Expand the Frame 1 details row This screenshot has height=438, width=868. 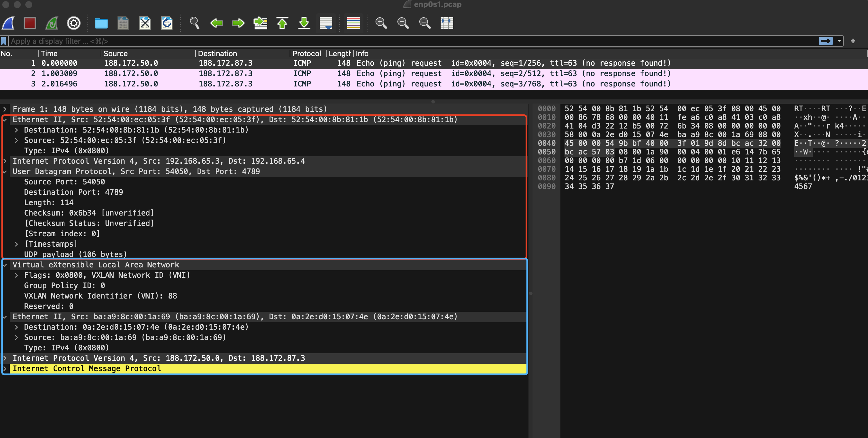pyautogui.click(x=5, y=109)
